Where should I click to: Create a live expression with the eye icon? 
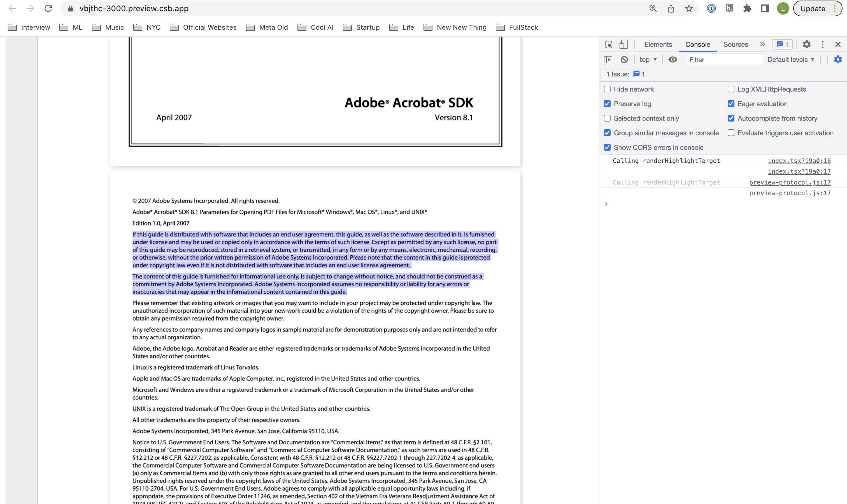(x=673, y=59)
